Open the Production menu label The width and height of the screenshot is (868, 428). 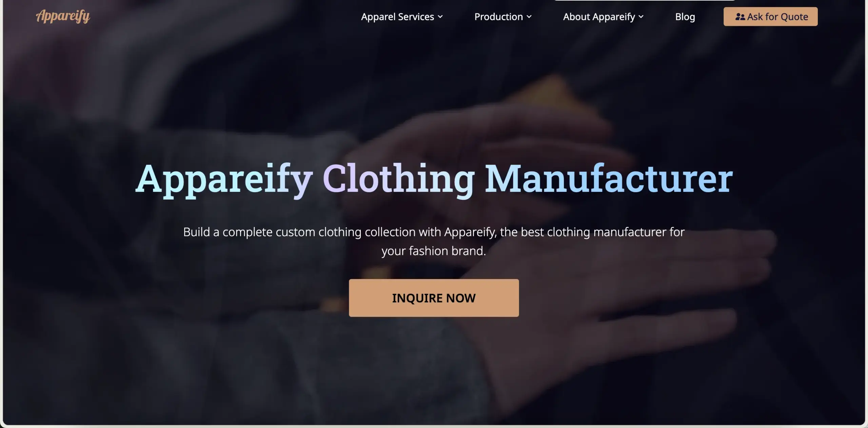coord(498,17)
